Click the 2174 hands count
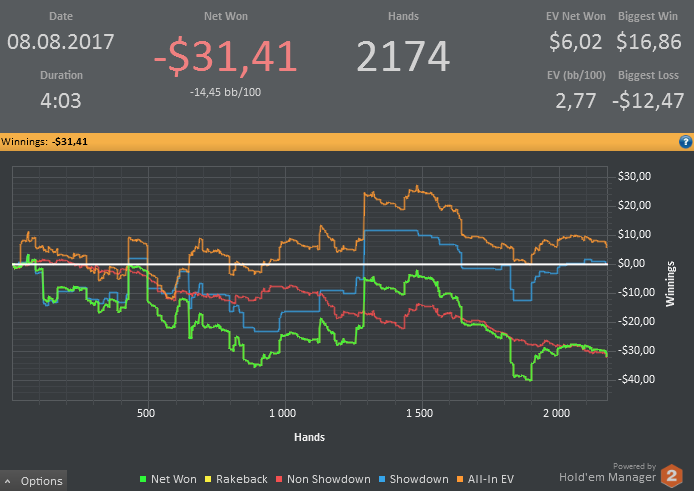 (403, 56)
